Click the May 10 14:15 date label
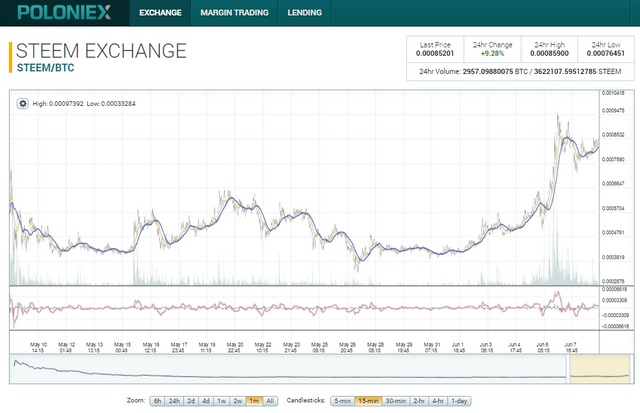This screenshot has width=640, height=413. click(38, 347)
